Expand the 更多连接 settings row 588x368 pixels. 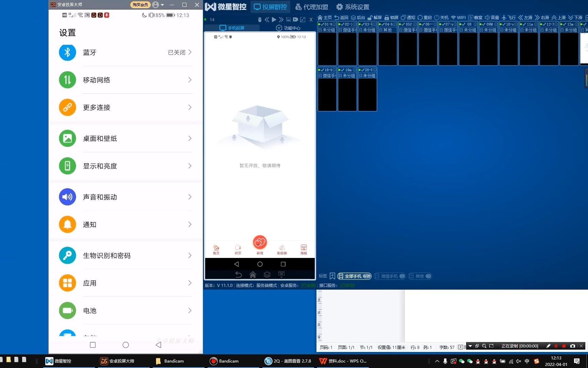[x=126, y=107]
